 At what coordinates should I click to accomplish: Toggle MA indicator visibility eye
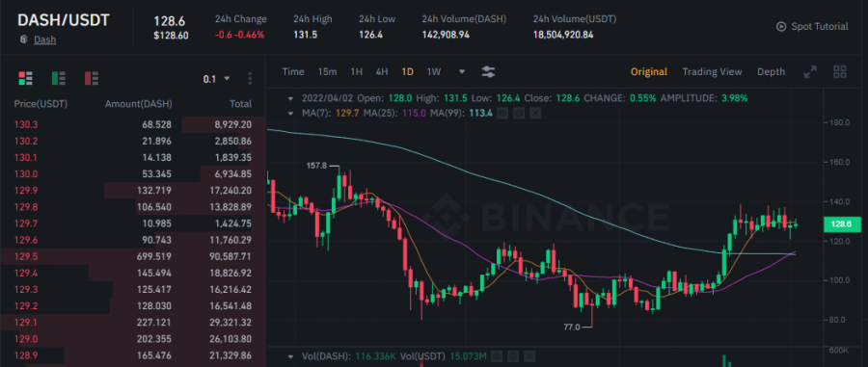click(x=502, y=114)
